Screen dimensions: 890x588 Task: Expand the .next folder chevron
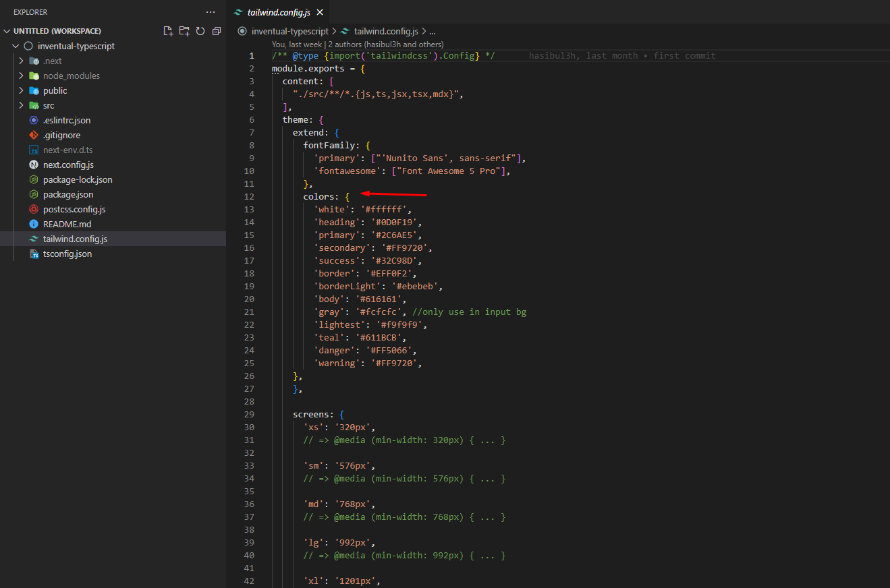(x=22, y=61)
